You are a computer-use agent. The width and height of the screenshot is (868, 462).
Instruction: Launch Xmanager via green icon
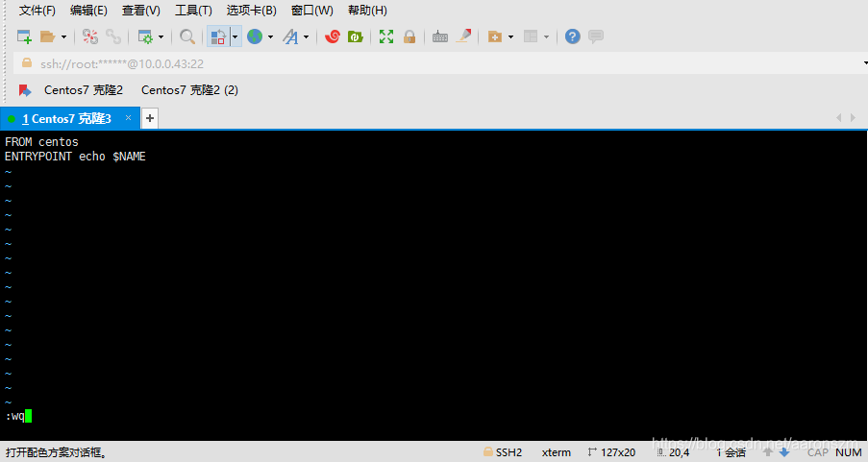356,36
